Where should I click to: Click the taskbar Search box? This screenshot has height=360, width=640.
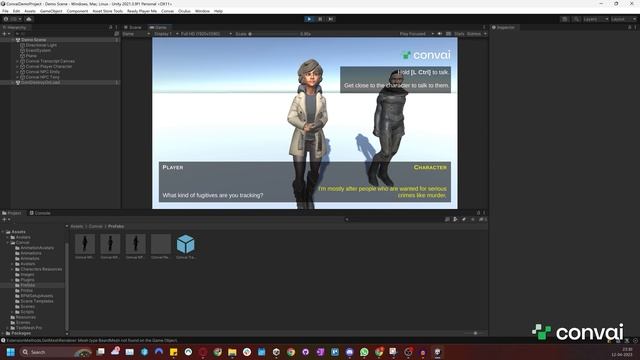tap(56, 352)
